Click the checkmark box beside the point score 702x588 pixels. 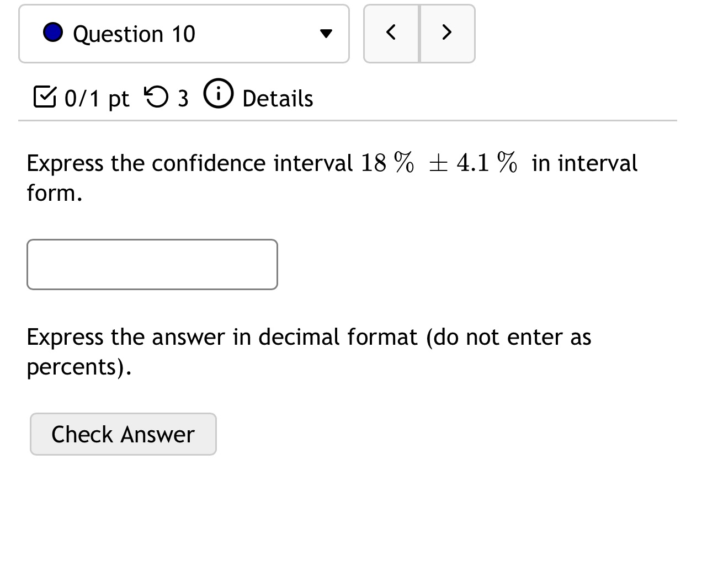pos(45,97)
